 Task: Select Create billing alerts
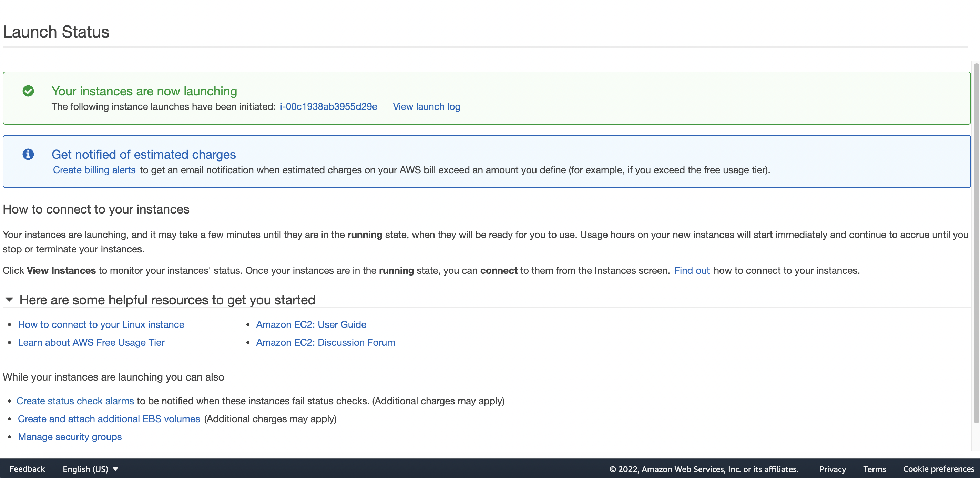(94, 170)
